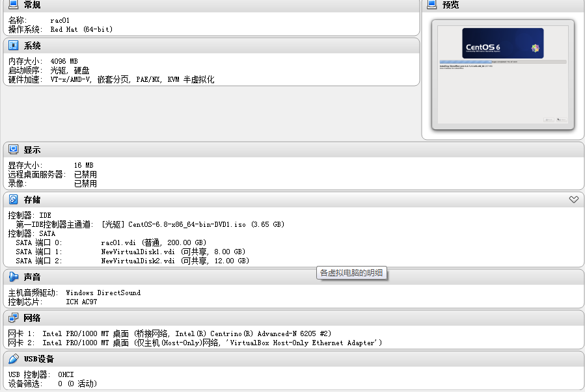Click the USB设备 connector icon

tap(12, 358)
